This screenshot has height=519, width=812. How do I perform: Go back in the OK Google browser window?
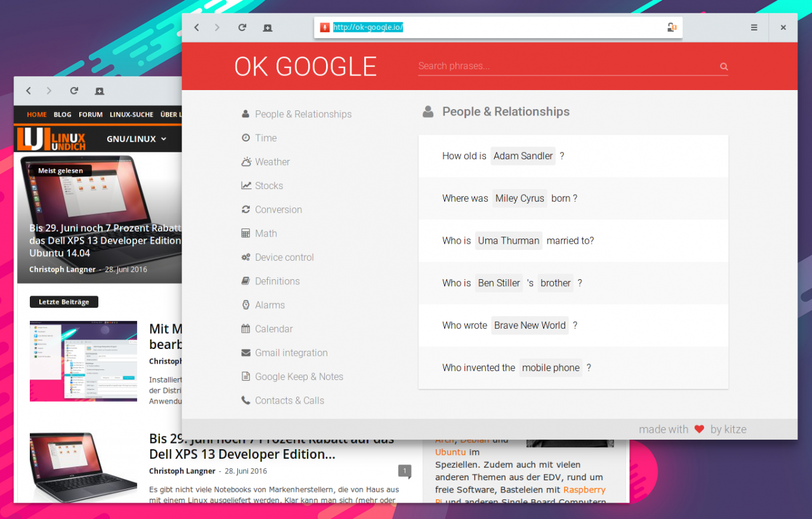click(x=197, y=27)
